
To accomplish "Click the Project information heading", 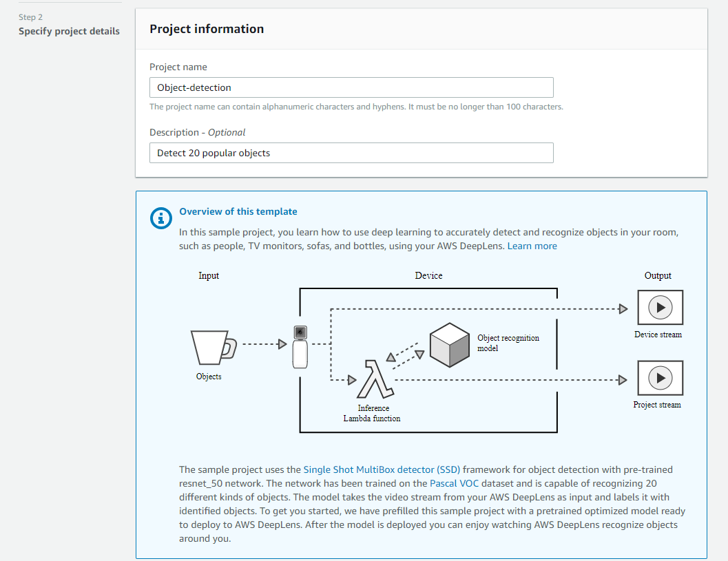I will pyautogui.click(x=207, y=29).
